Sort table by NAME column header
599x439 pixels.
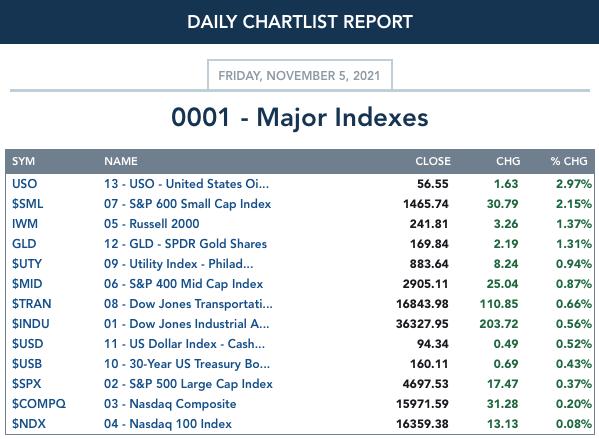pos(121,161)
